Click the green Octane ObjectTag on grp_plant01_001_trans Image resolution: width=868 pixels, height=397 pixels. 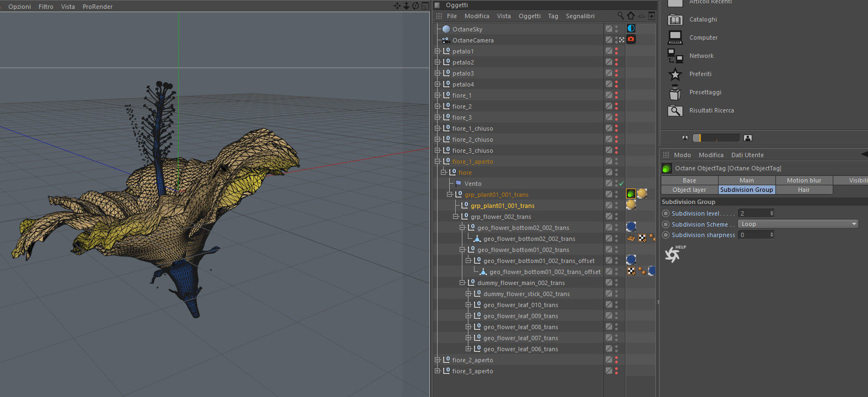click(x=630, y=194)
